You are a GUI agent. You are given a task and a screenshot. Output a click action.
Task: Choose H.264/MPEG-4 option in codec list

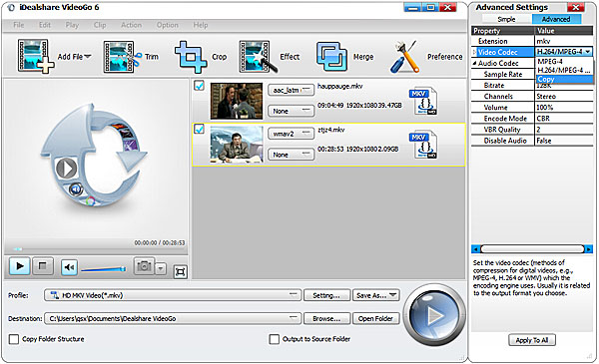[564, 70]
